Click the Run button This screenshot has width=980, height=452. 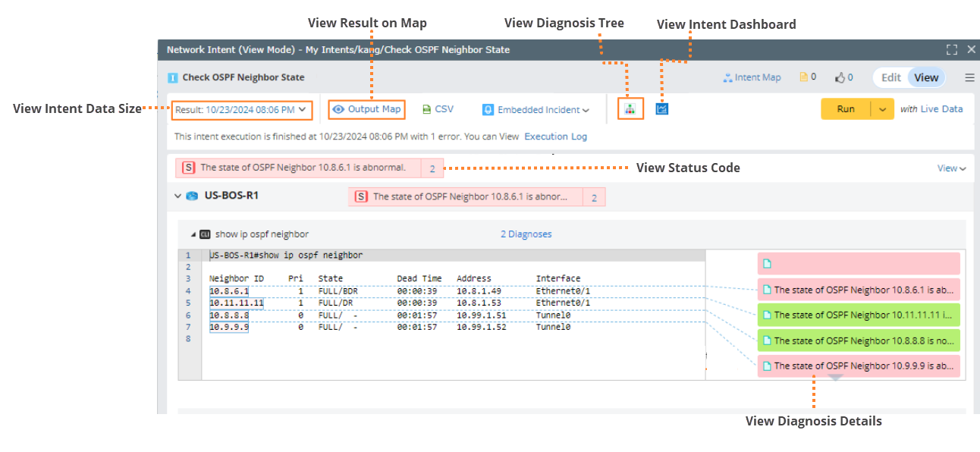pyautogui.click(x=846, y=109)
